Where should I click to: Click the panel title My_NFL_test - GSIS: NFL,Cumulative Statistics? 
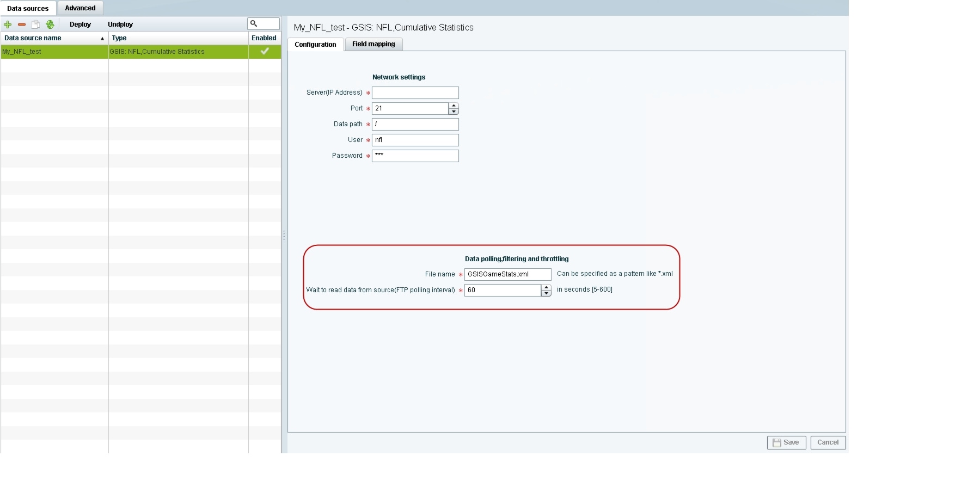pyautogui.click(x=383, y=28)
